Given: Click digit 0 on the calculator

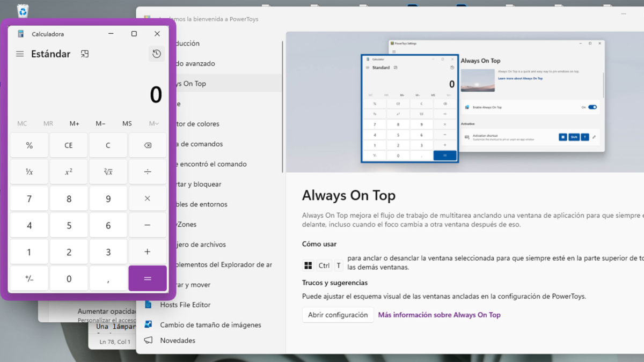Looking at the screenshot, I should tap(69, 278).
